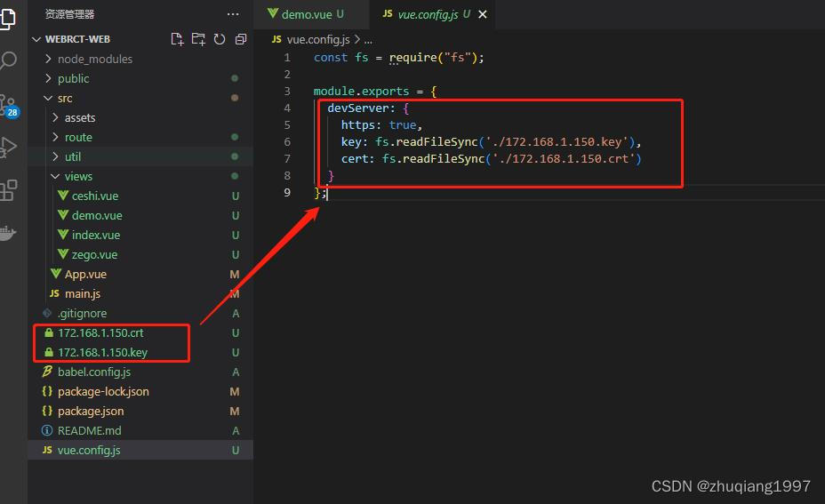Open Source Control view with 28 badge
This screenshot has width=825, height=504.
pos(10,106)
